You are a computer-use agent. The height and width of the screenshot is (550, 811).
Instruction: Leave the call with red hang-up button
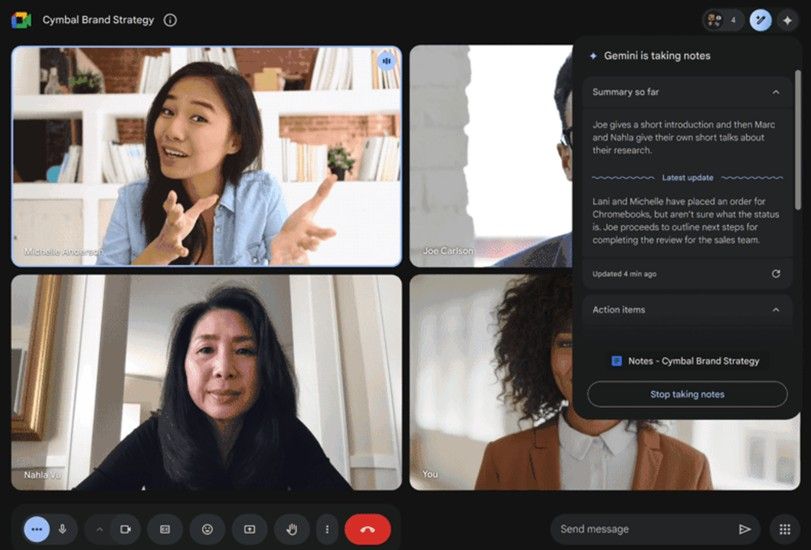pos(368,529)
